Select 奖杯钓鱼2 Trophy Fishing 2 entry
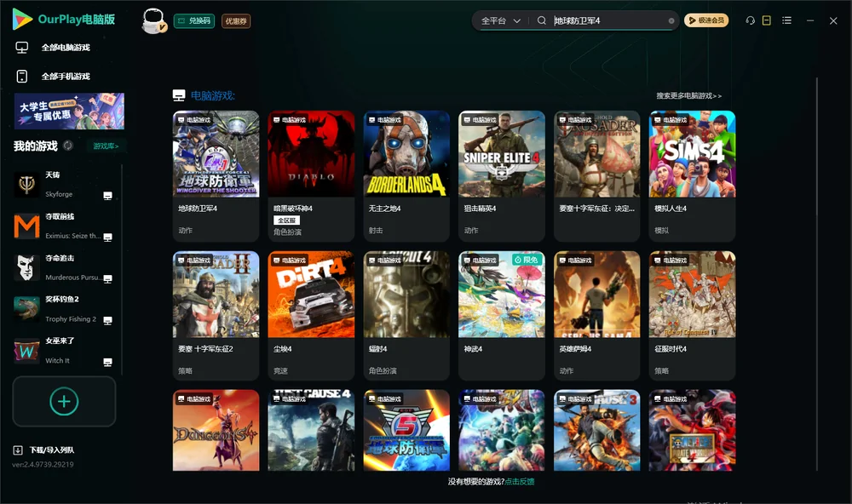 pos(63,309)
